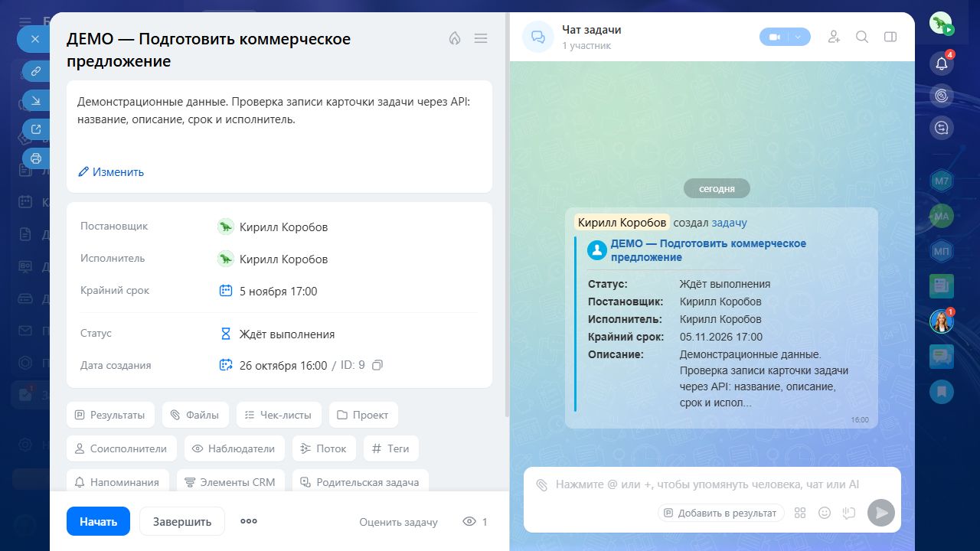The height and width of the screenshot is (551, 980).
Task: Start a video call in the task chat
Action: tap(774, 37)
